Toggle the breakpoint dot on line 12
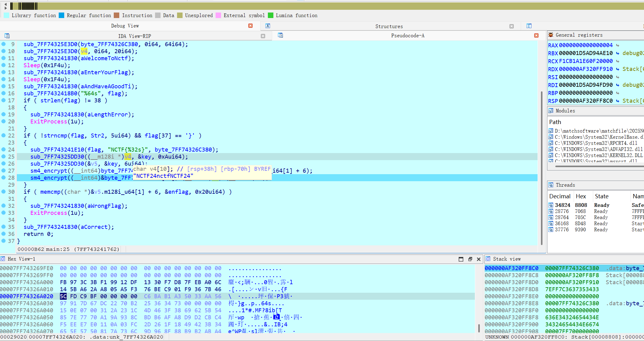644x341 pixels. pos(3,65)
